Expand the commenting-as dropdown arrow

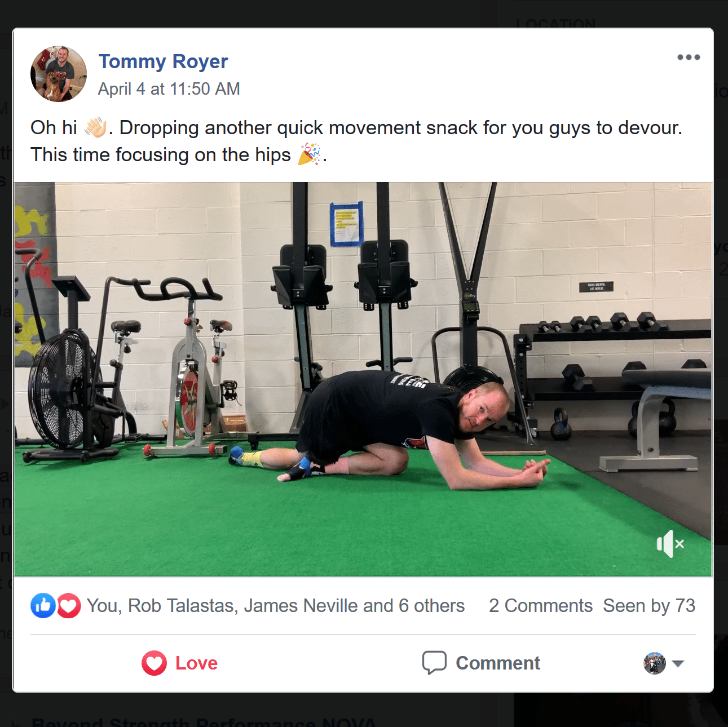pos(678,664)
